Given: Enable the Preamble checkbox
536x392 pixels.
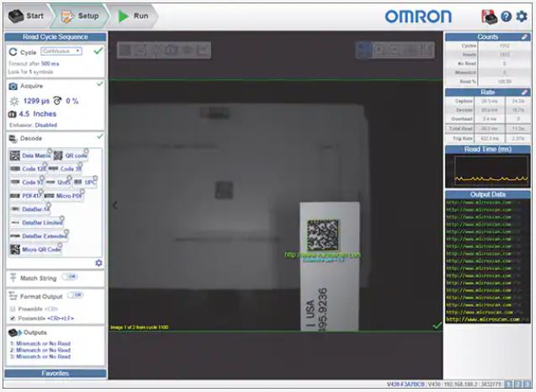Looking at the screenshot, I should click(x=12, y=308).
